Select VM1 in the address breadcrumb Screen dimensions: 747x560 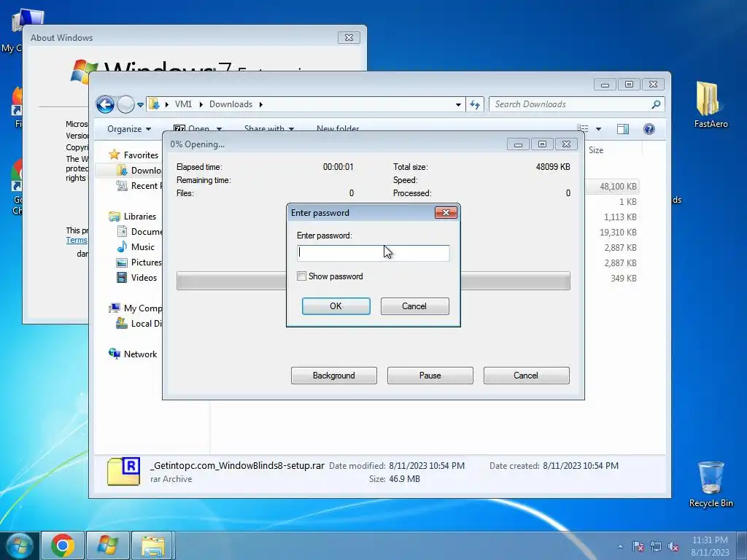click(x=183, y=104)
